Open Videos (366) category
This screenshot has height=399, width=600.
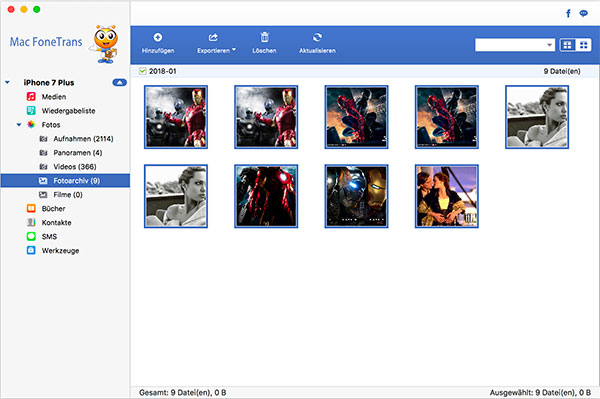(75, 166)
